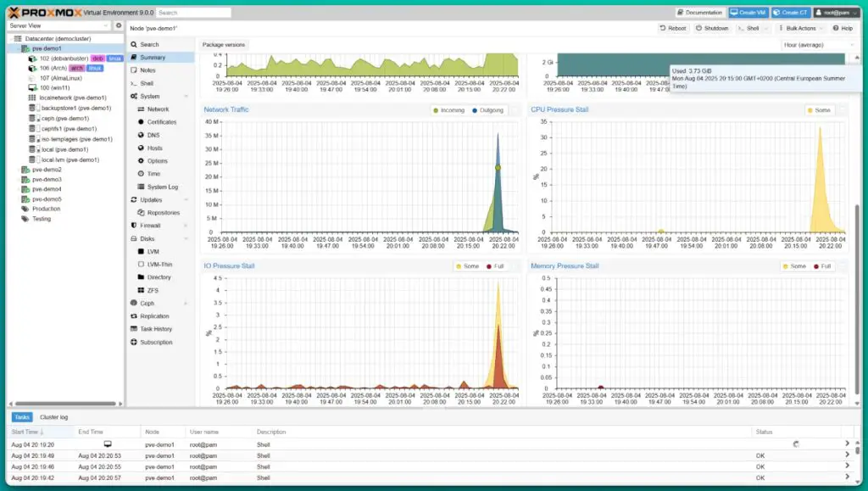
Task: Open the Server View selector dropdown
Action: pyautogui.click(x=61, y=25)
